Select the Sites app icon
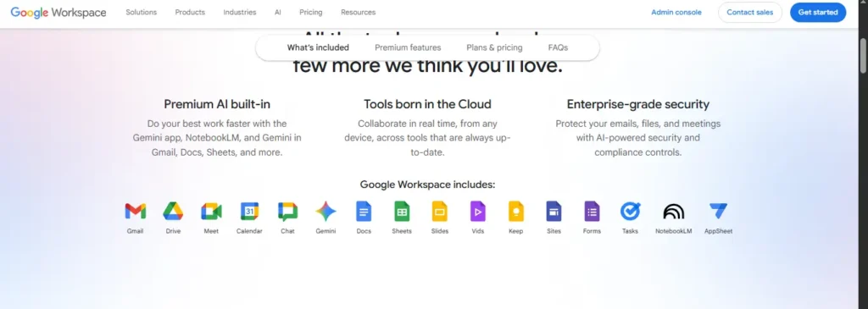The height and width of the screenshot is (309, 868). (x=554, y=211)
